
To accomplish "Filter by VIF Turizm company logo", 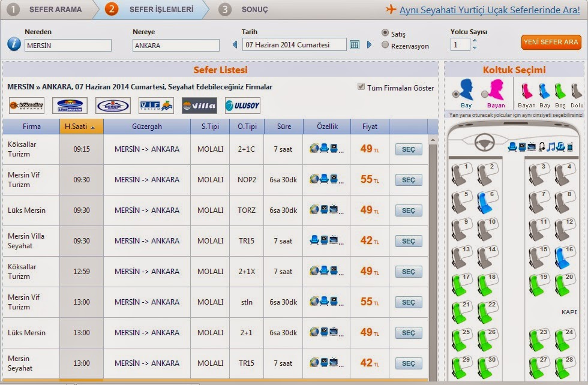I will coord(156,106).
